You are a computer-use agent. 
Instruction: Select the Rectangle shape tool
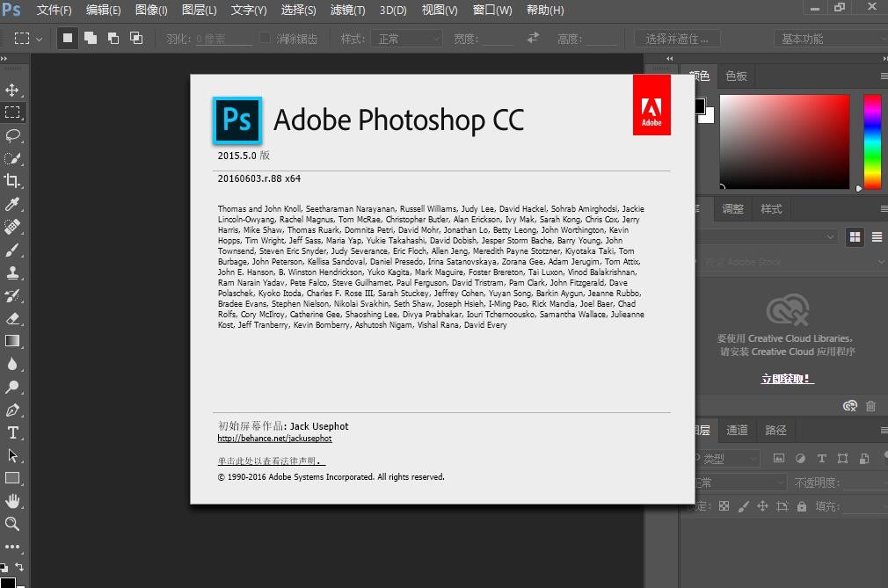tap(12, 478)
